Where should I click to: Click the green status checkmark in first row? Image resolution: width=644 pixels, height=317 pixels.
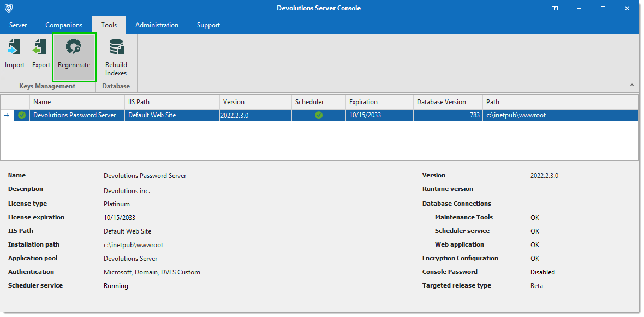coord(22,115)
